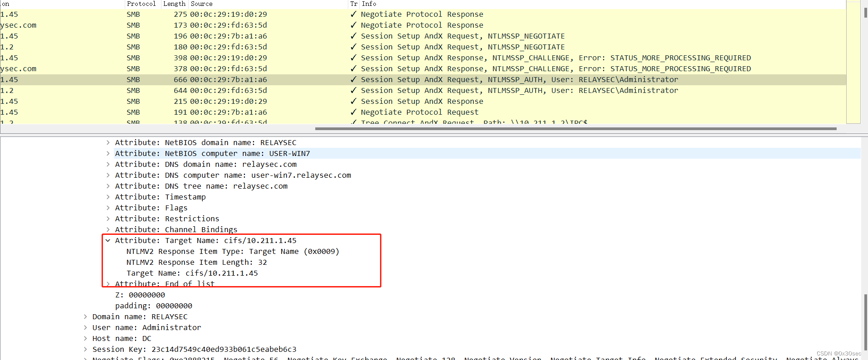This screenshot has height=360, width=868.
Task: Expand the Domain name RELAYSEC field
Action: 85,316
